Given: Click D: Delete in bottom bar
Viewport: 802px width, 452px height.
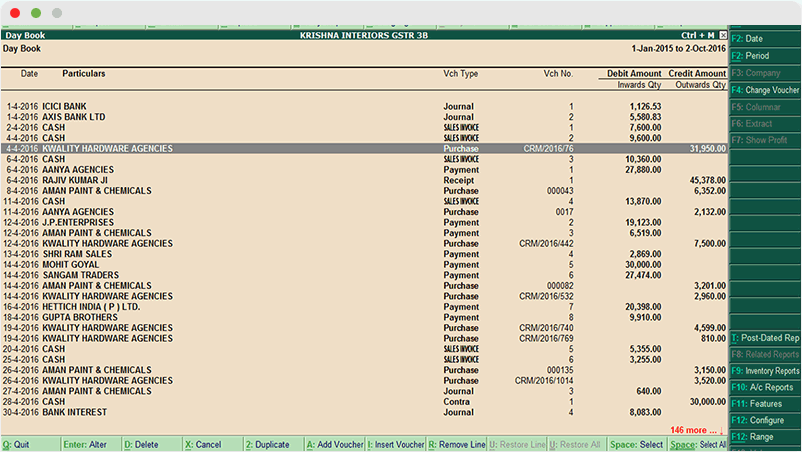Looking at the screenshot, I should coord(145,444).
